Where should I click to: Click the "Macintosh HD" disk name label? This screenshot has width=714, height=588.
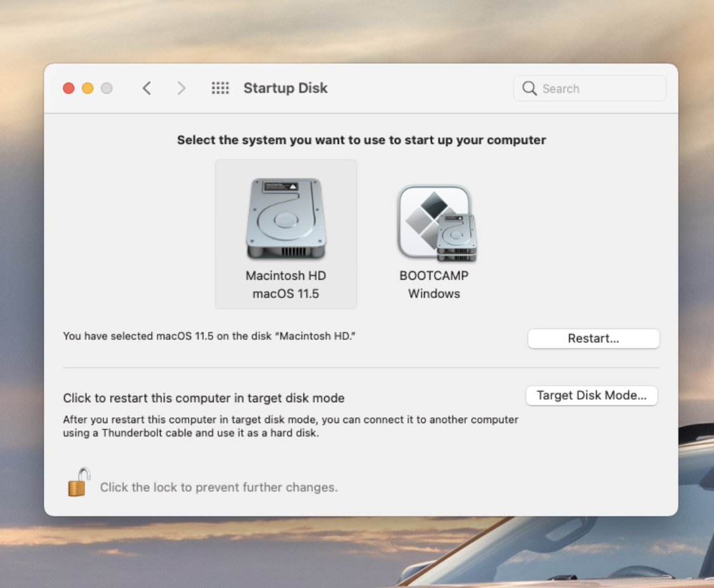[x=286, y=276]
